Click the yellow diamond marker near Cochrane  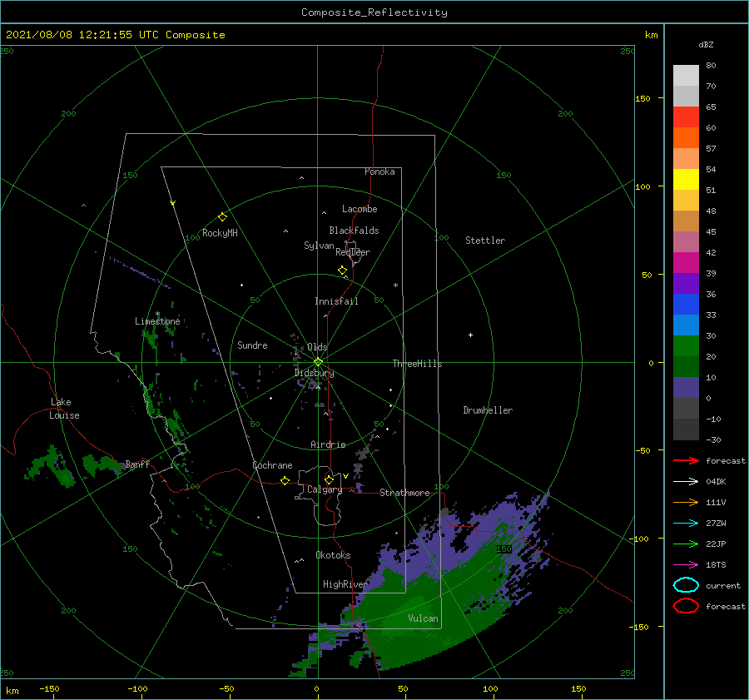tap(285, 480)
